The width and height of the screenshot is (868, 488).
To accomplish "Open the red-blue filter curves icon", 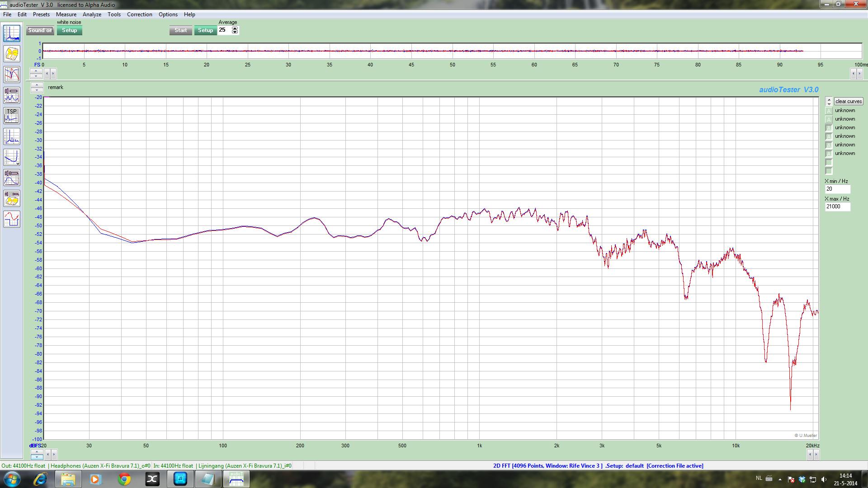I will (x=12, y=75).
